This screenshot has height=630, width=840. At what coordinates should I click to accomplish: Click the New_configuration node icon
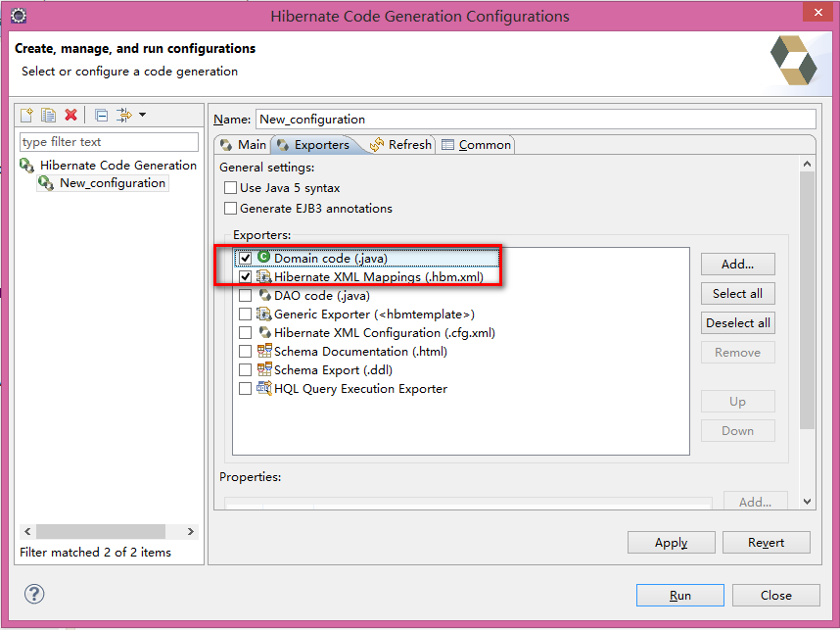click(x=46, y=183)
